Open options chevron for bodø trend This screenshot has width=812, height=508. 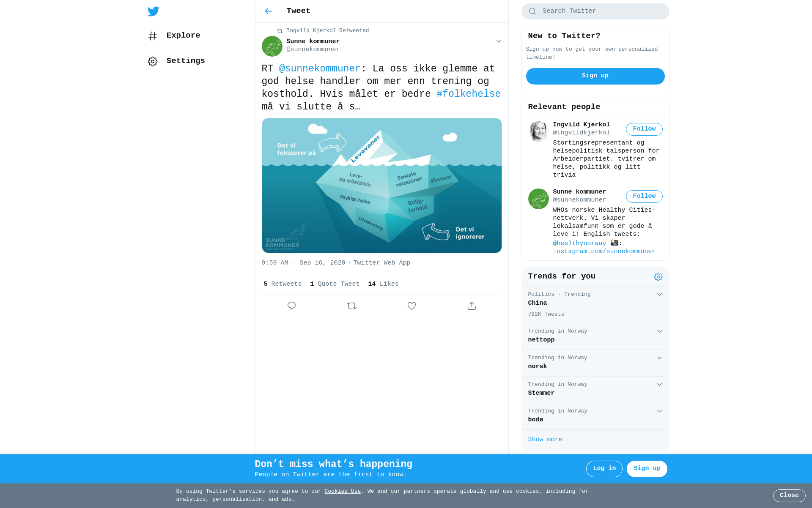(x=659, y=411)
